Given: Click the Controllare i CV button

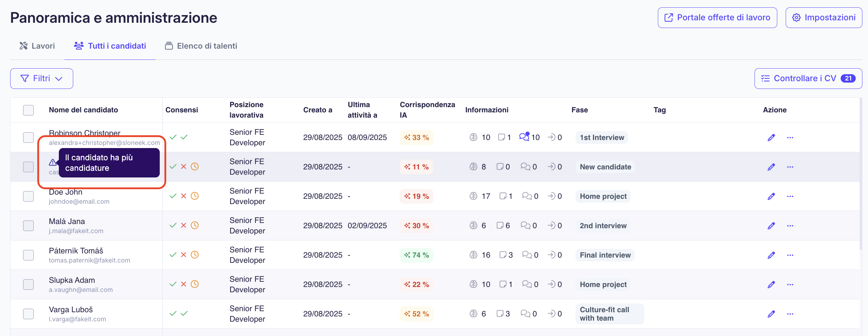Looking at the screenshot, I should [808, 78].
